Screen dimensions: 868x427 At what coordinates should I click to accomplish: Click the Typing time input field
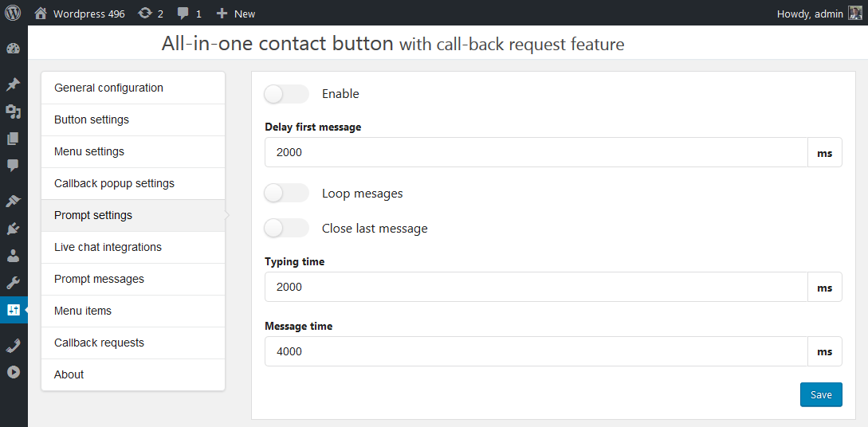pos(536,287)
